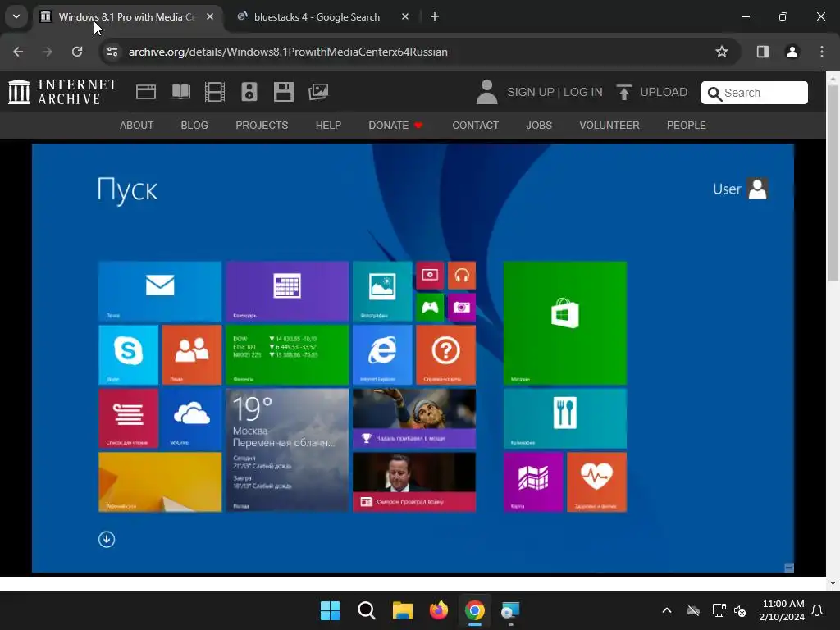Viewport: 840px width, 630px height.
Task: Click the UPLOAD link
Action: (663, 92)
